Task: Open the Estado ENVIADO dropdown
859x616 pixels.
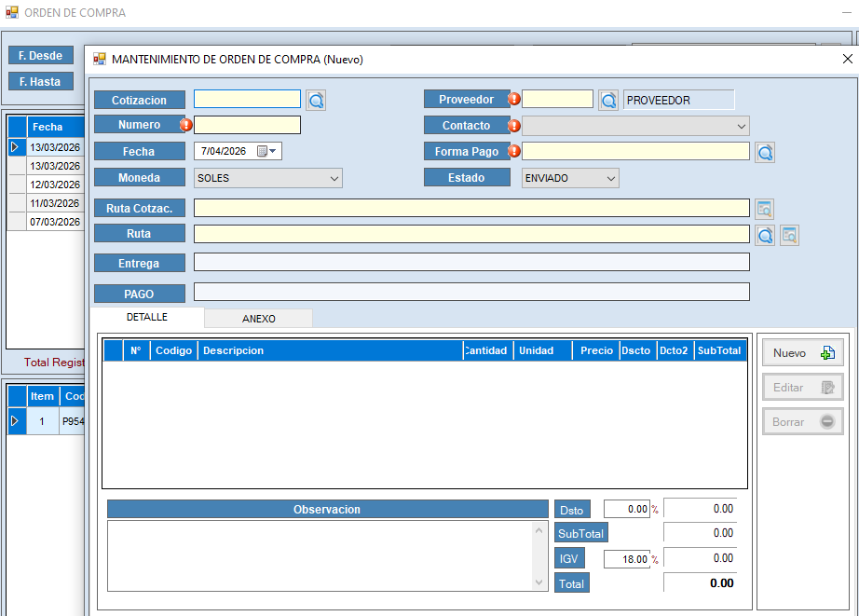Action: tap(610, 178)
